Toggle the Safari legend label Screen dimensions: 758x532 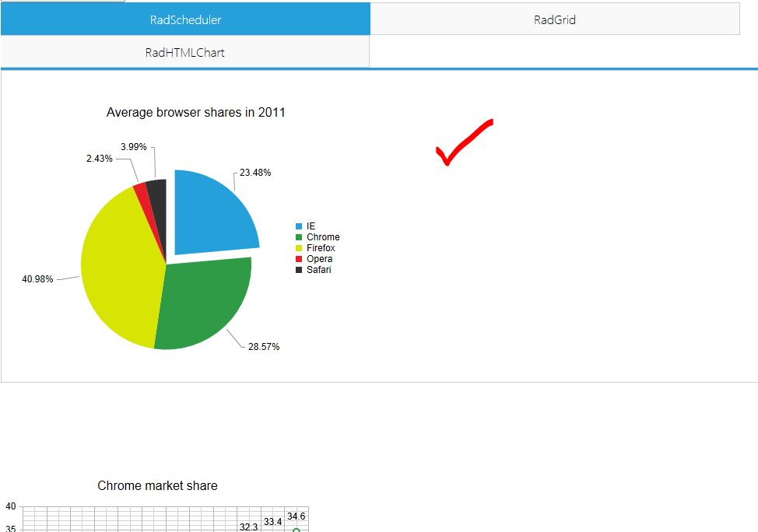pos(318,270)
